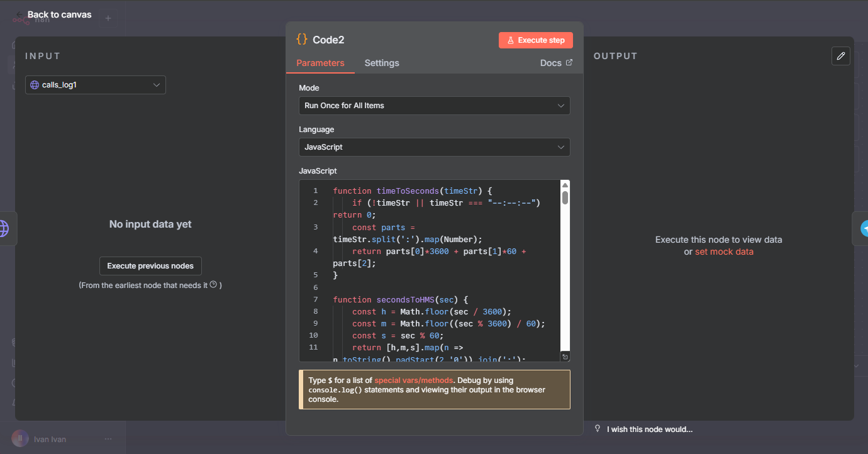Select the Parameters tab
The image size is (868, 454).
coord(320,63)
